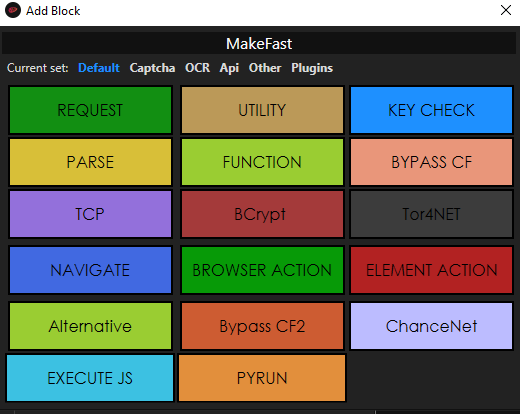Add the Tor4NET block

(x=431, y=214)
